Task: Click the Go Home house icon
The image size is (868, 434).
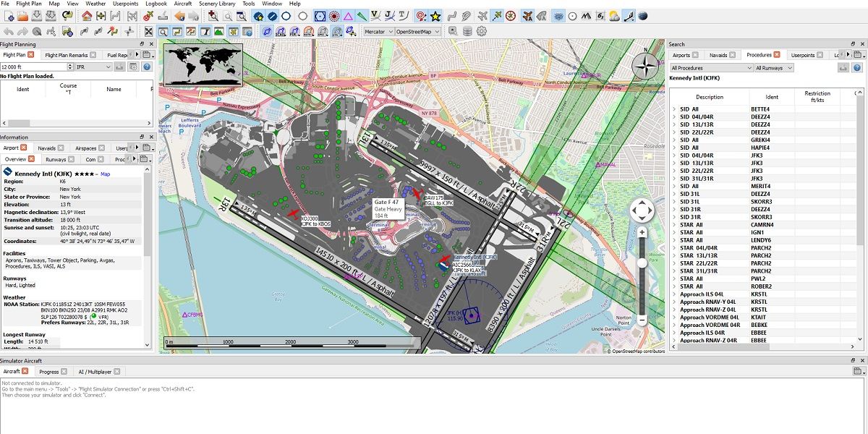Action: click(86, 16)
